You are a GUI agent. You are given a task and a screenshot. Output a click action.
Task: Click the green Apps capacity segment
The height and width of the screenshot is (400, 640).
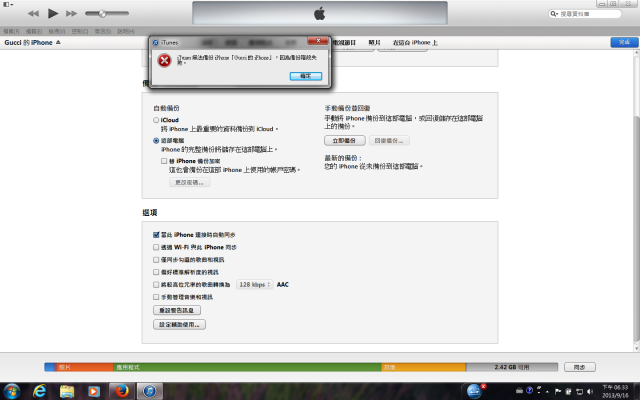247,367
